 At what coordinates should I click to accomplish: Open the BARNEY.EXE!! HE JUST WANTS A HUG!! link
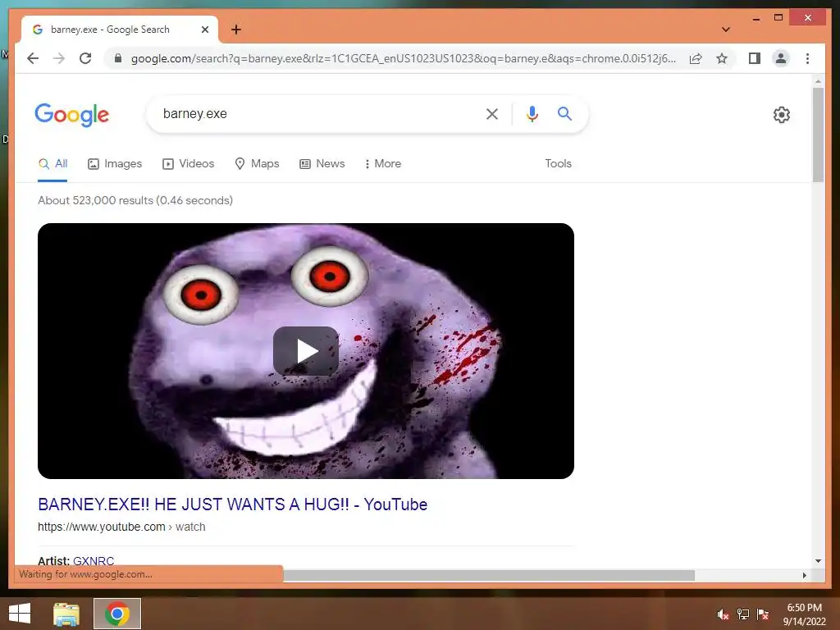(x=232, y=504)
